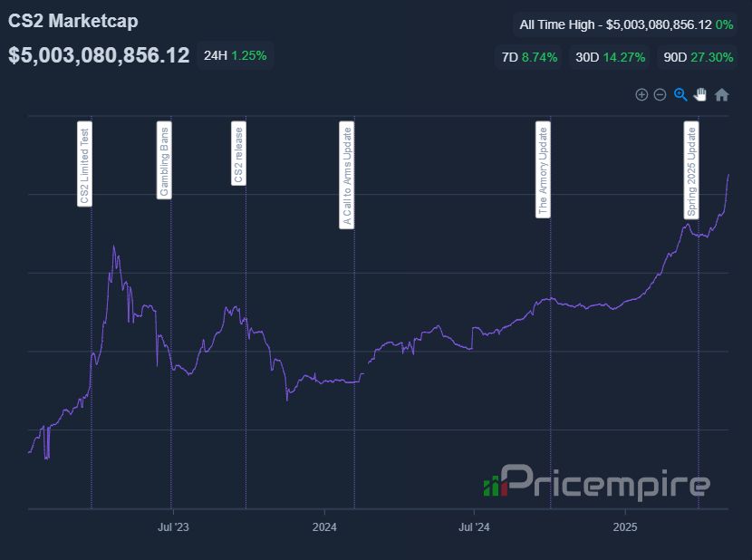Click the CS2 release annotation label
This screenshot has width=752, height=560.
click(238, 153)
